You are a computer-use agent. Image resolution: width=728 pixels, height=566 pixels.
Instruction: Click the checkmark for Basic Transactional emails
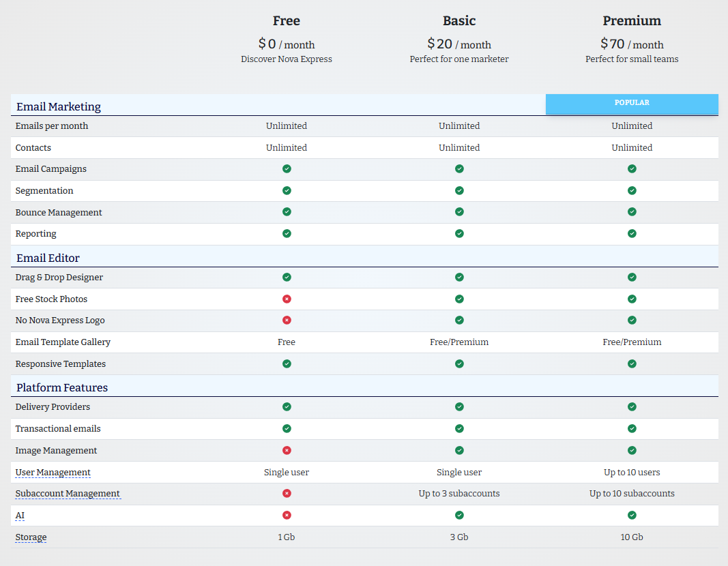[459, 428]
